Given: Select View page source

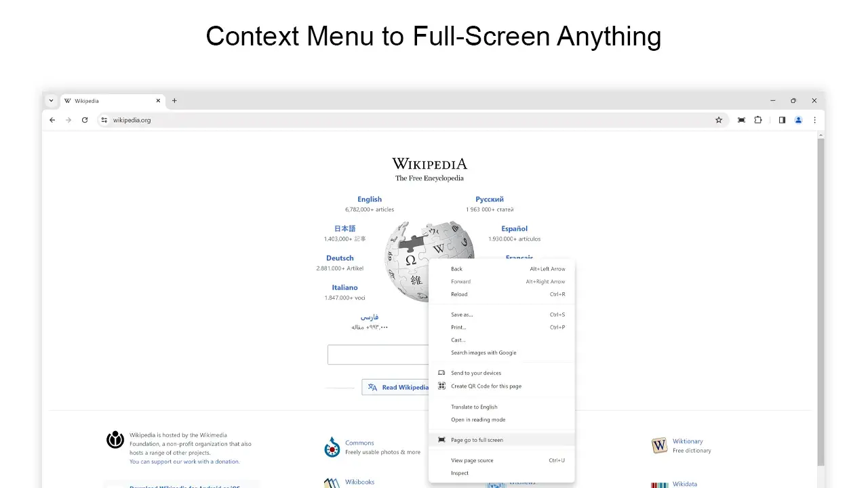Looking at the screenshot, I should 502,460.
